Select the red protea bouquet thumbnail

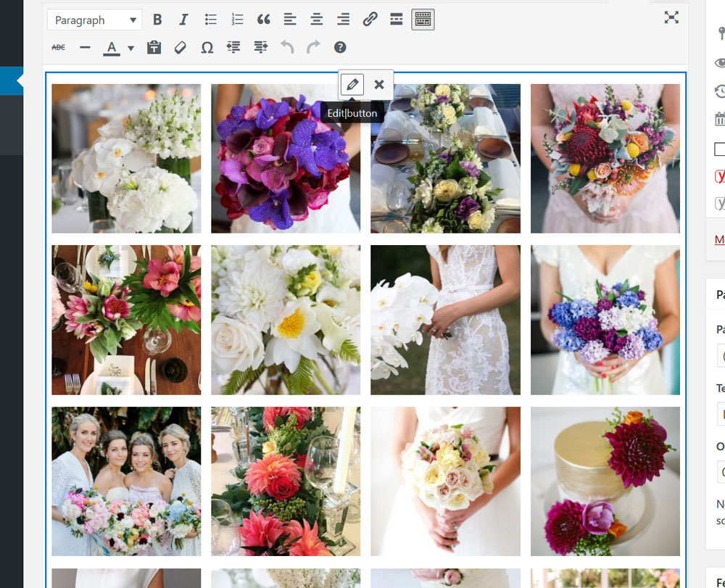pos(605,159)
